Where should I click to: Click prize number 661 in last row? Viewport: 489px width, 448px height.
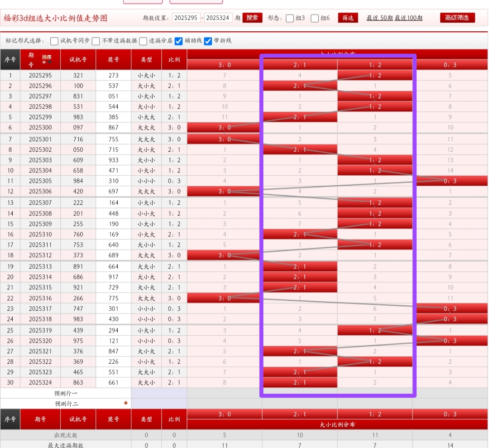(x=113, y=382)
